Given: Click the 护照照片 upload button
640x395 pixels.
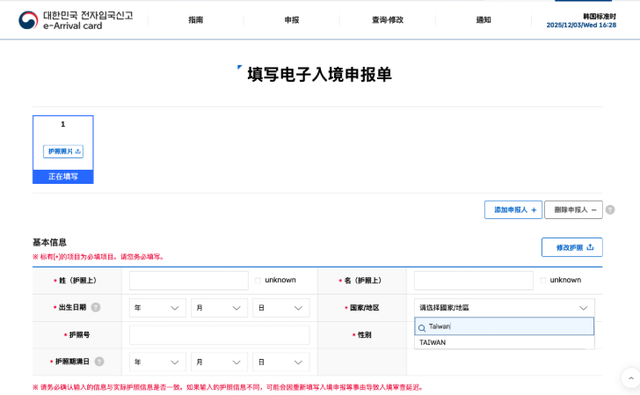Looking at the screenshot, I should (x=63, y=151).
